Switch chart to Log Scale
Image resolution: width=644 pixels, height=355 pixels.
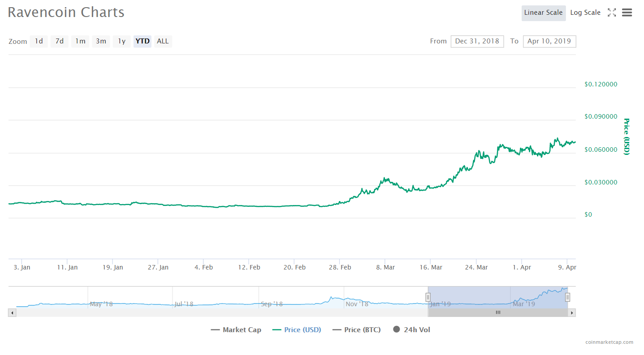pyautogui.click(x=585, y=13)
